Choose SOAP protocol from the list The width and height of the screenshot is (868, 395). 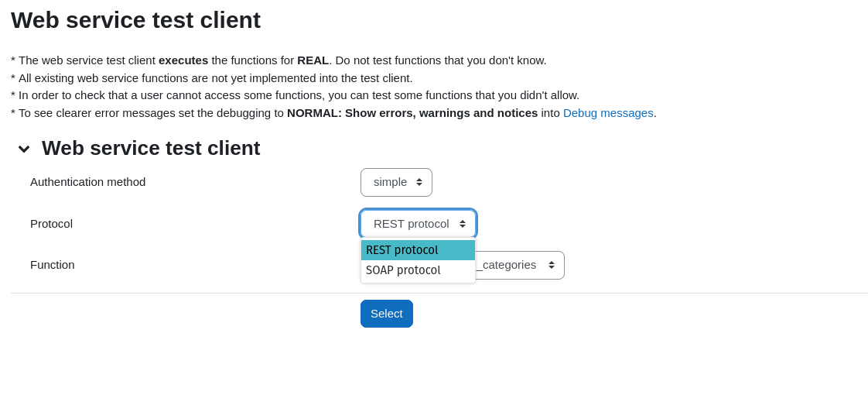tap(418, 270)
